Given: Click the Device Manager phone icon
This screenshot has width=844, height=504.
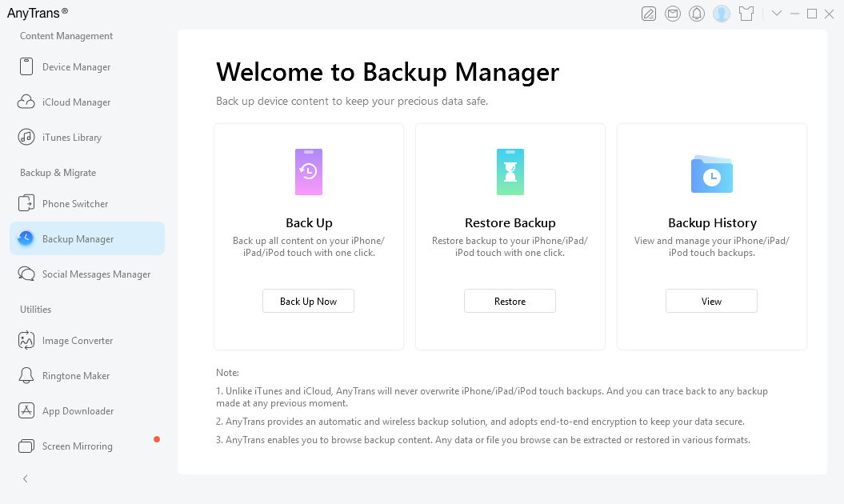Looking at the screenshot, I should (26, 66).
